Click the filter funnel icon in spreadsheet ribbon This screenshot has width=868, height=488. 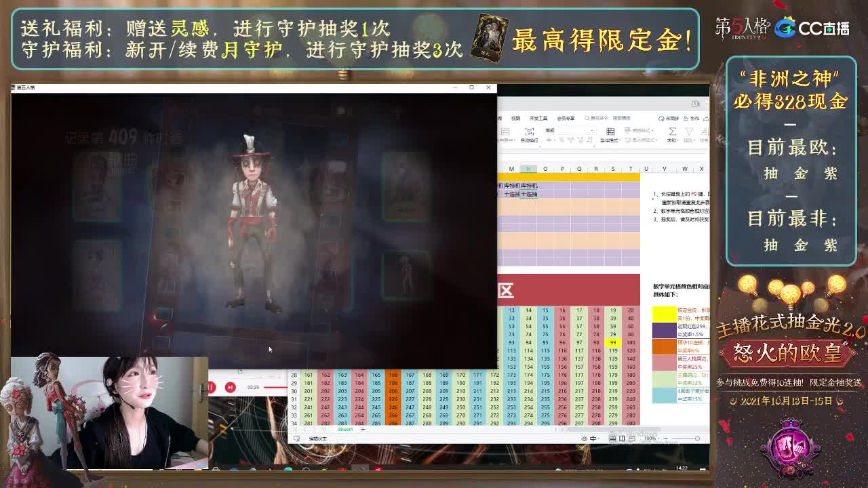688,131
